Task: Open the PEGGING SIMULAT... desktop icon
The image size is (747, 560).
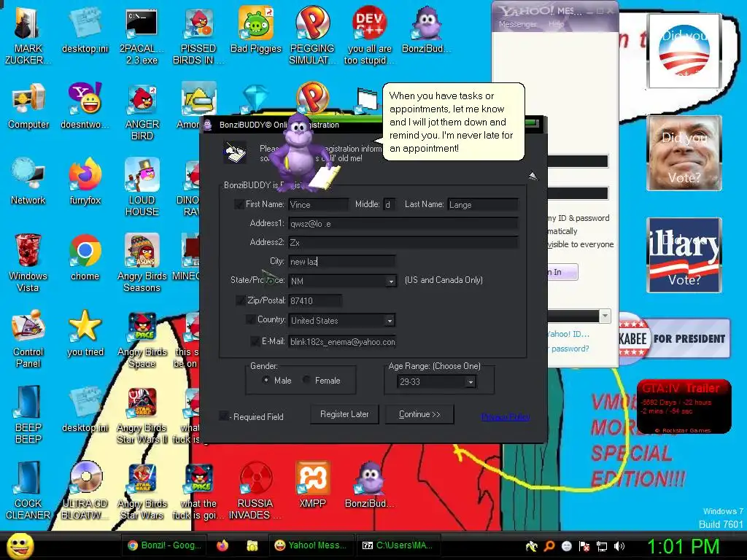Action: click(x=312, y=34)
